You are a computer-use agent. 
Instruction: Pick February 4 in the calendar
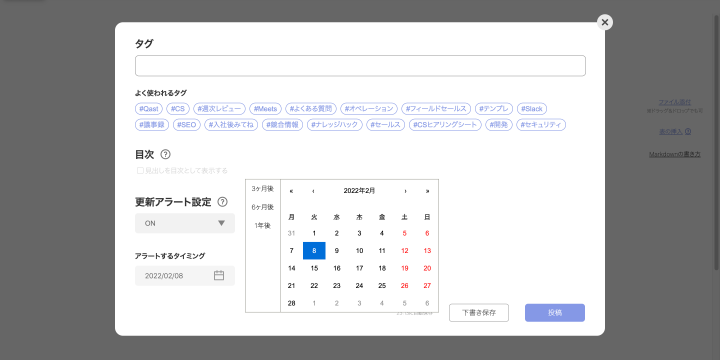click(x=382, y=233)
